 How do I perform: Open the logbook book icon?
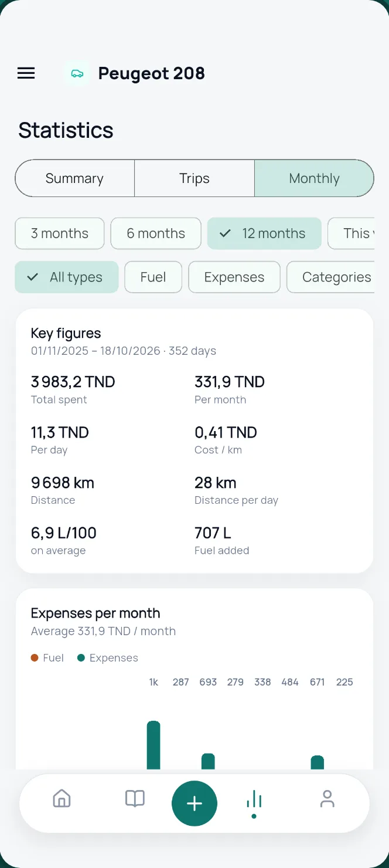[135, 798]
